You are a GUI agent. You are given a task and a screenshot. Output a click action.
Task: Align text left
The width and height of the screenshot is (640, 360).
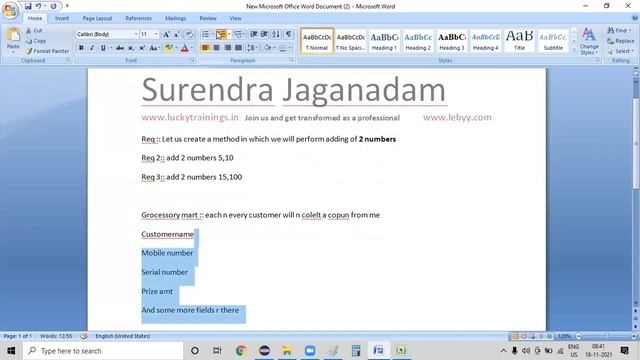[x=205, y=48]
